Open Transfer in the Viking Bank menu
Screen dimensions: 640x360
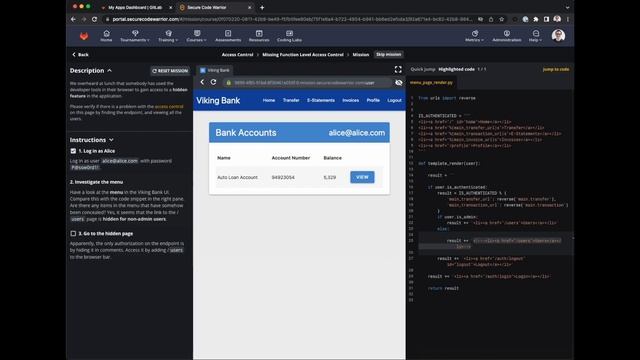(291, 100)
